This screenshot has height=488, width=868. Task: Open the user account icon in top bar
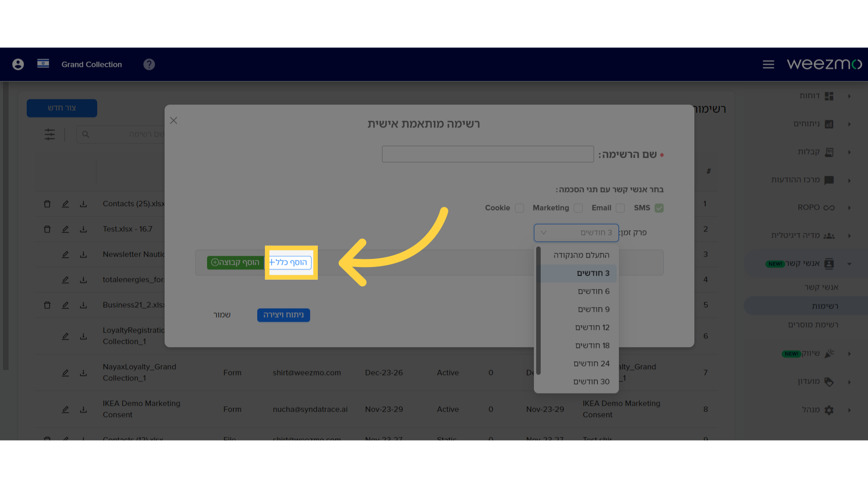click(18, 64)
